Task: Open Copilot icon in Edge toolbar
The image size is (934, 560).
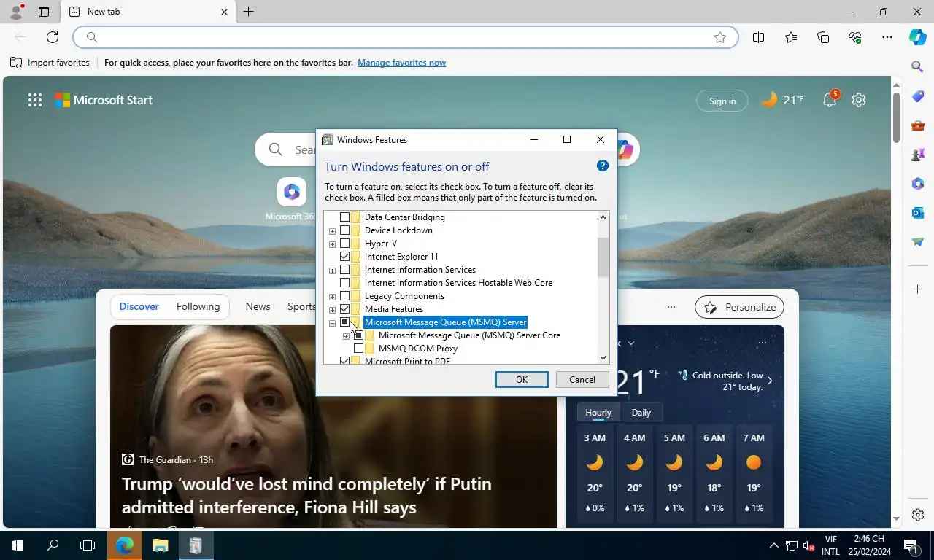Action: click(918, 37)
